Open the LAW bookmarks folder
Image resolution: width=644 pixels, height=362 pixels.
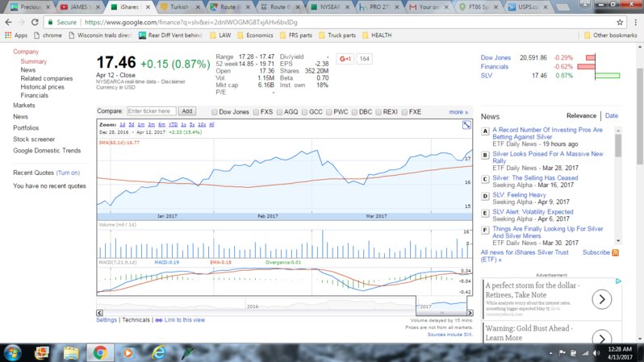click(220, 35)
